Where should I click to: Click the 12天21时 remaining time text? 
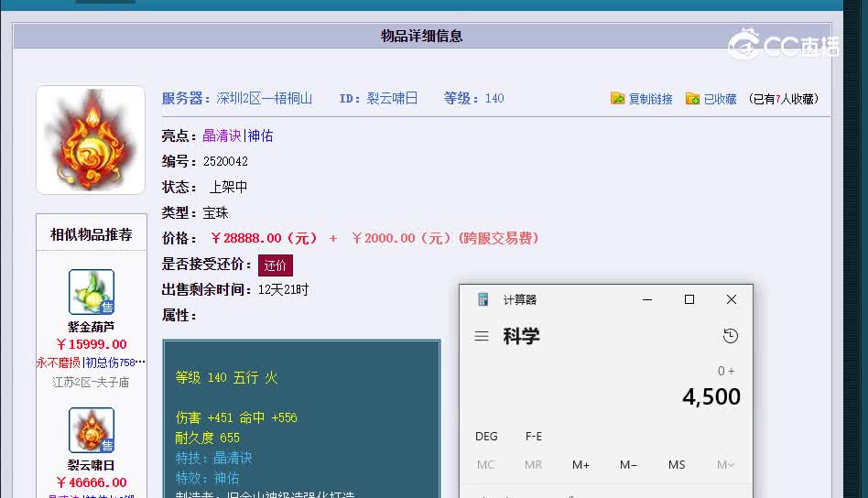pos(284,290)
